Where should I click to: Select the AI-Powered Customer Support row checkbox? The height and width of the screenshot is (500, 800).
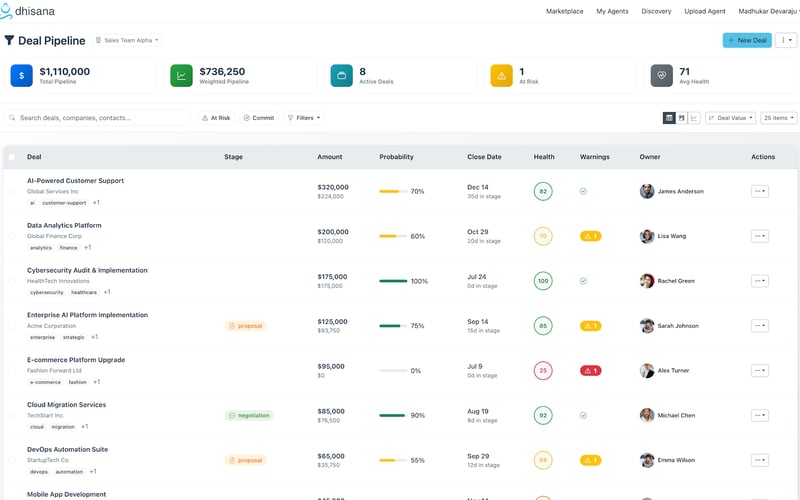[x=12, y=191]
